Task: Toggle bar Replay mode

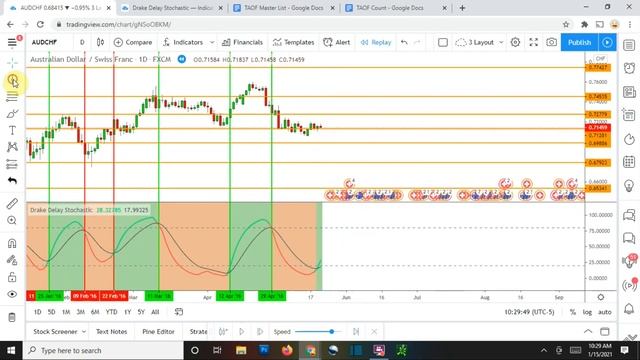Action: [376, 42]
